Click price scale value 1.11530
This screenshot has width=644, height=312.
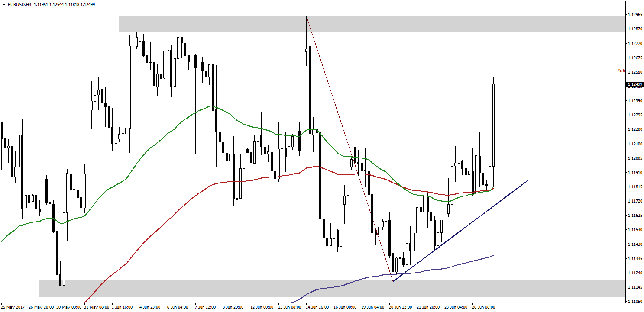point(635,230)
